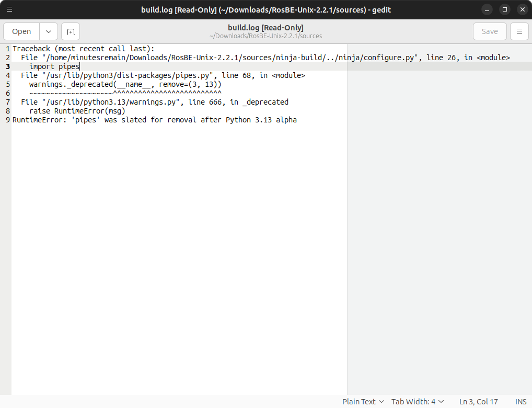
Task: Minimize the gedit window
Action: coord(487,9)
